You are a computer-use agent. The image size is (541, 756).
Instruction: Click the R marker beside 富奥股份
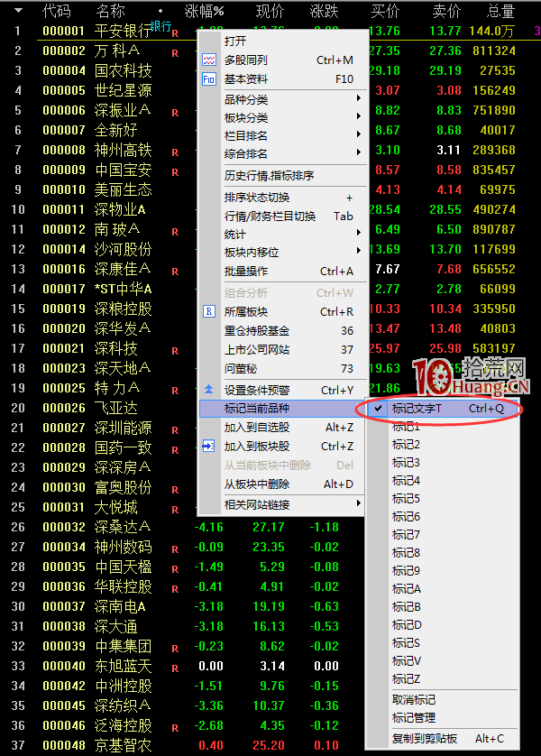click(175, 490)
